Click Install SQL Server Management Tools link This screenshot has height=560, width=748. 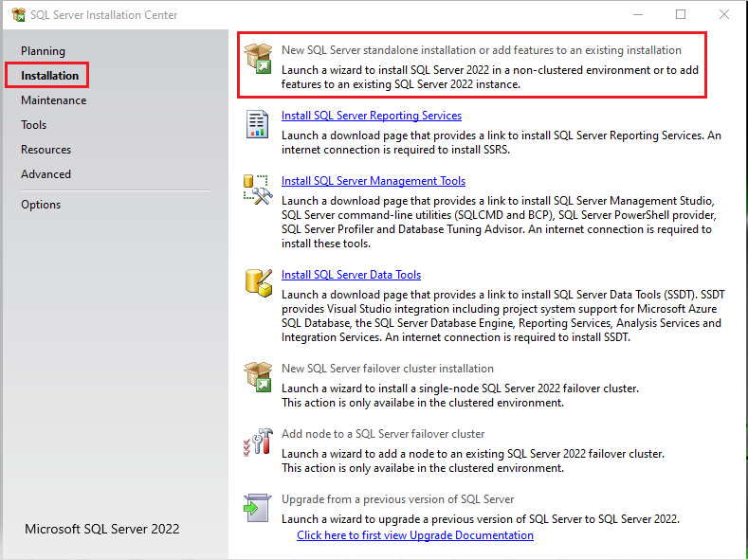tap(374, 181)
